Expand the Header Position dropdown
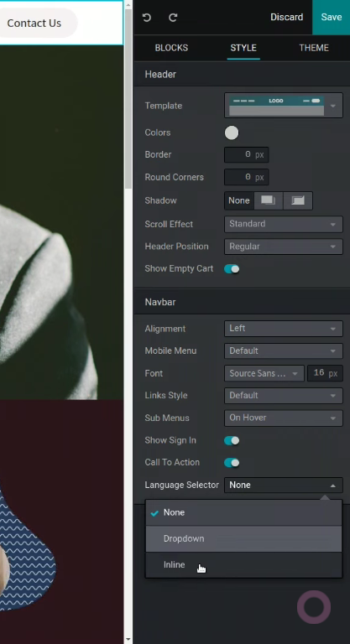The height and width of the screenshot is (644, 350). 284,247
